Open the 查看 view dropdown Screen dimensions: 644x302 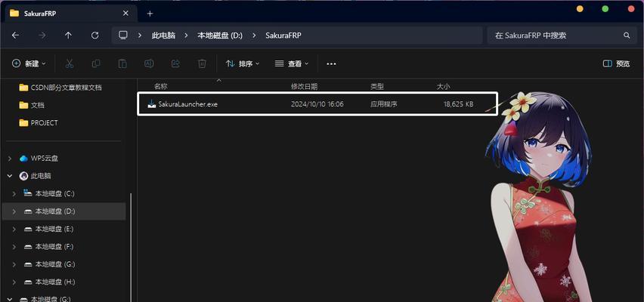coord(292,63)
